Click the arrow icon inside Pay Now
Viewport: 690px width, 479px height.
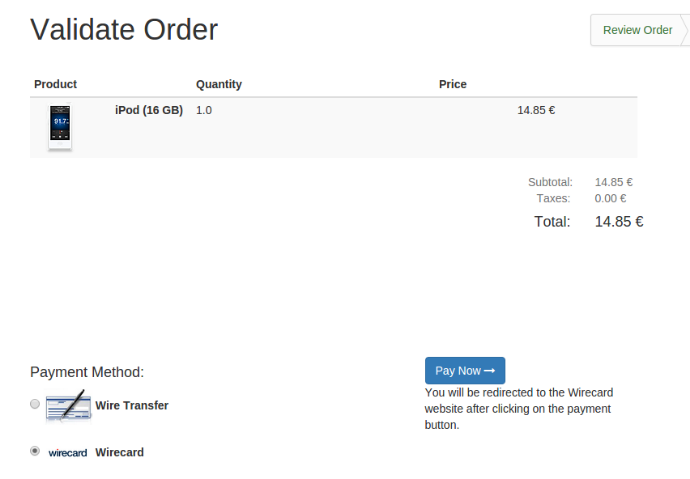489,371
